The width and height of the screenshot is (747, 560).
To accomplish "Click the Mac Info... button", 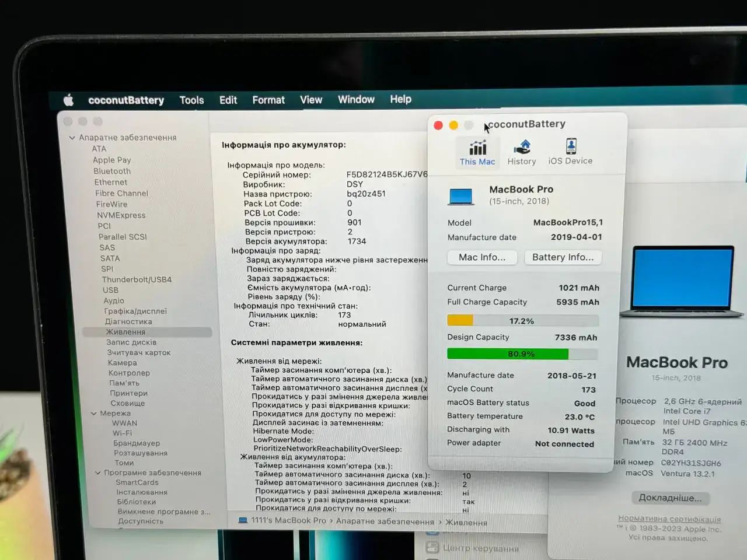I will tap(482, 257).
